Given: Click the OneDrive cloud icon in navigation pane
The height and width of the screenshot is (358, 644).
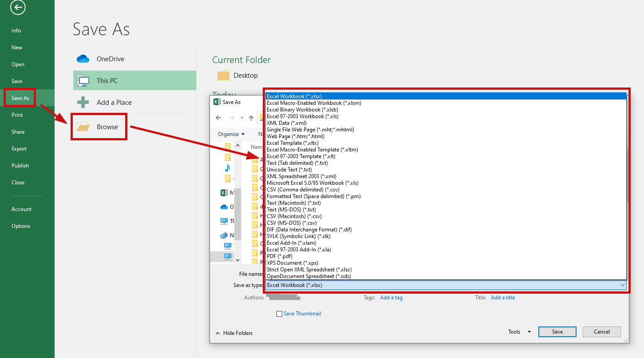Looking at the screenshot, I should 224,207.
